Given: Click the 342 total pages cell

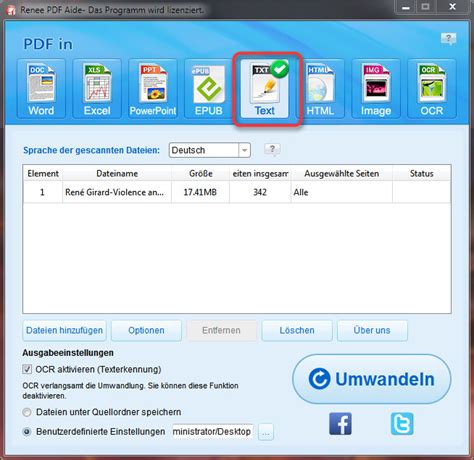Looking at the screenshot, I should 260,192.
